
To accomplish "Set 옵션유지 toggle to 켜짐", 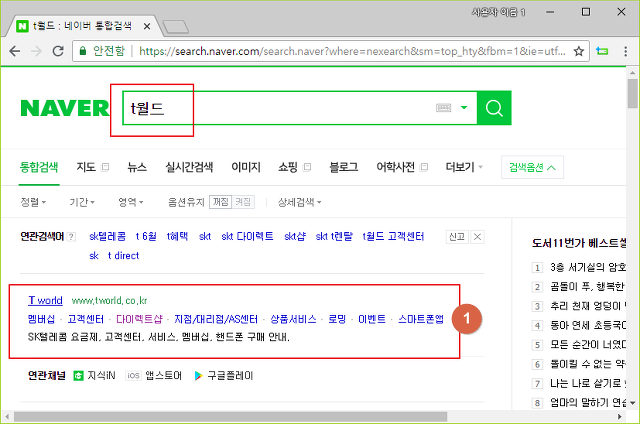I will 243,202.
